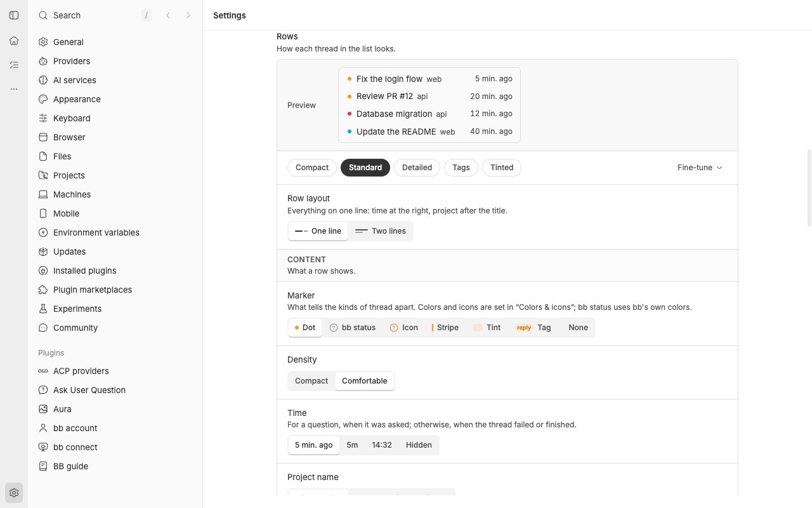
Task: Set marker to Stripe
Action: pos(445,328)
